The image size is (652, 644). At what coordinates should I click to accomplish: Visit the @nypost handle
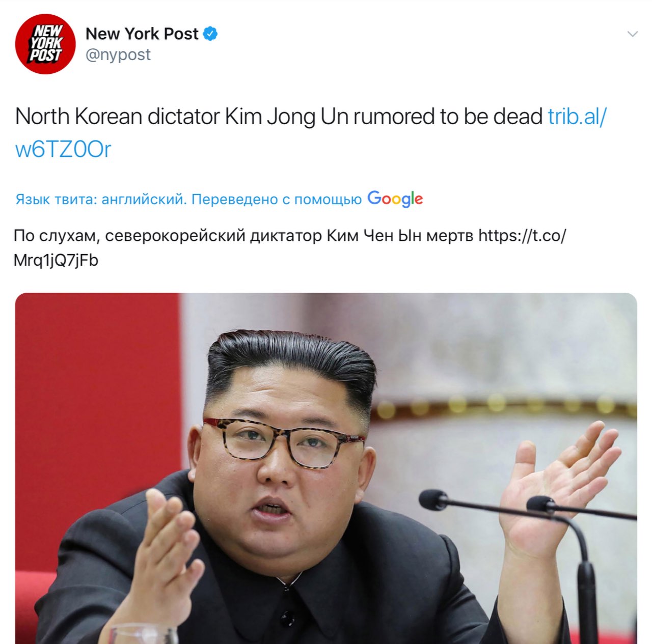click(x=118, y=54)
